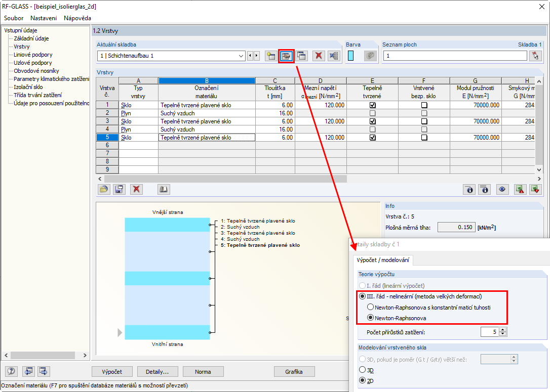550x392 pixels.
Task: Toggle Tepelně tvrzené checkbox for layer 1
Action: tap(373, 105)
